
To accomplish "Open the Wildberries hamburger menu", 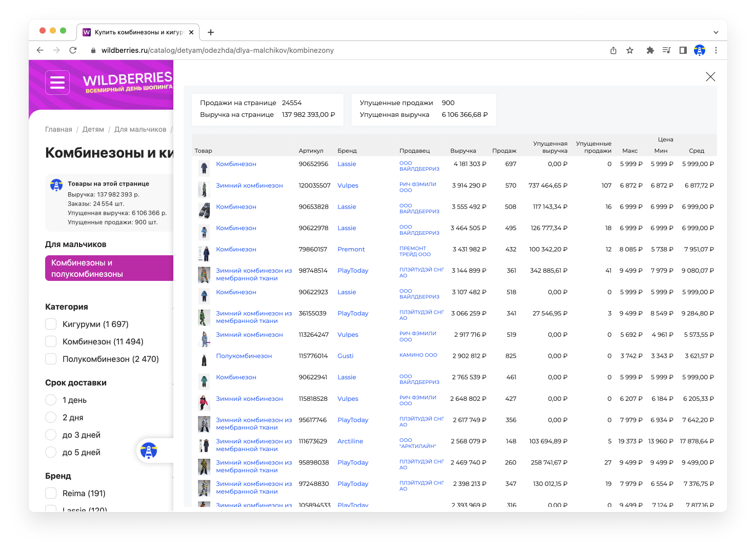I will tap(57, 83).
